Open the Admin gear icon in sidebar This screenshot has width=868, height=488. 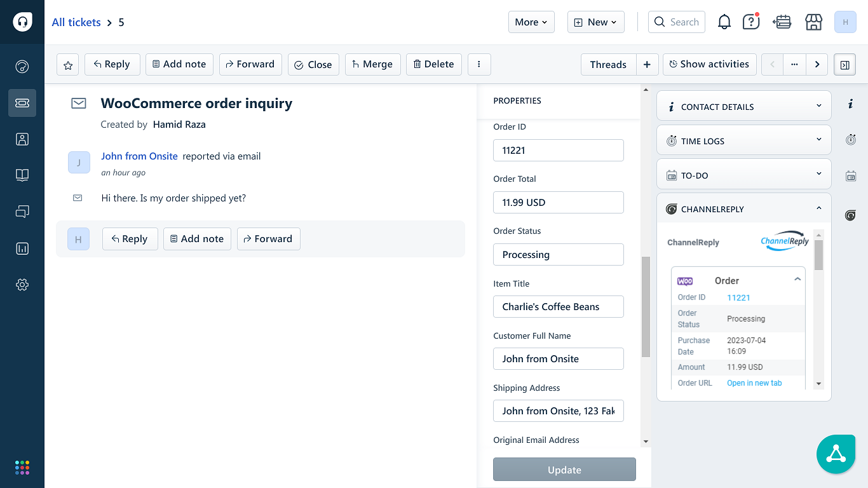tap(22, 285)
